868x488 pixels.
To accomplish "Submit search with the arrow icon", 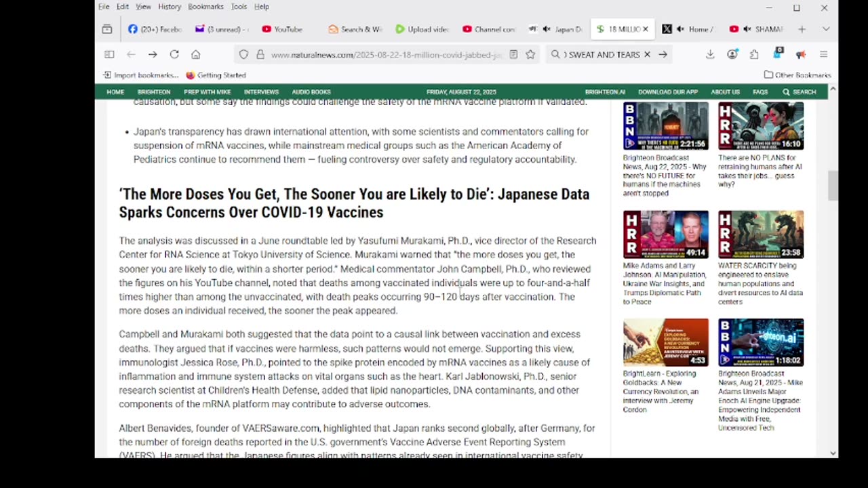I will coord(663,54).
